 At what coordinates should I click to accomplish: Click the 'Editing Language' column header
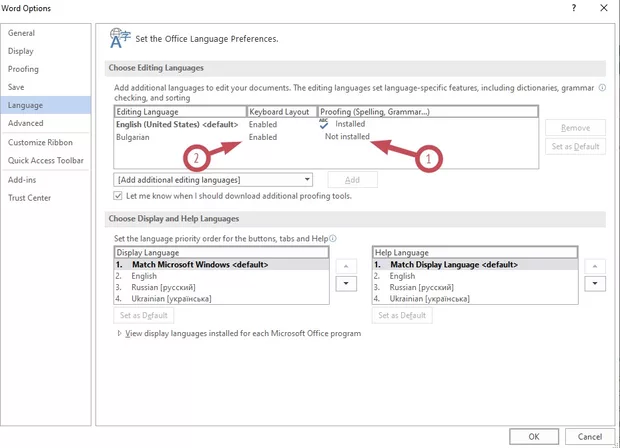(180, 112)
